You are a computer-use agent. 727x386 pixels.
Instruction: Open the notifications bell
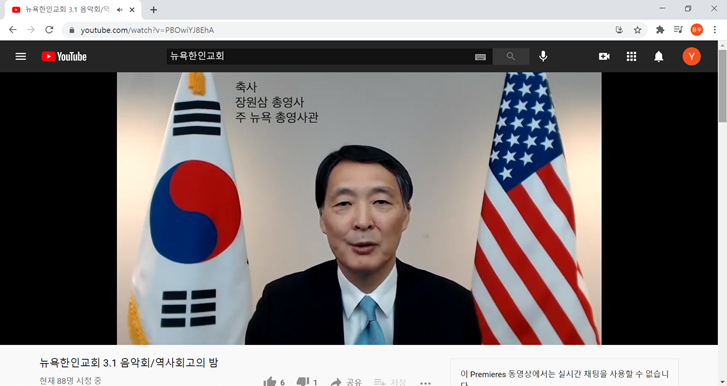tap(659, 57)
